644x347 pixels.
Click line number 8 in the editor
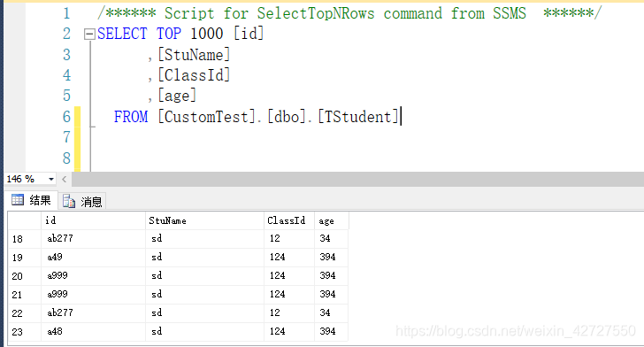66,158
